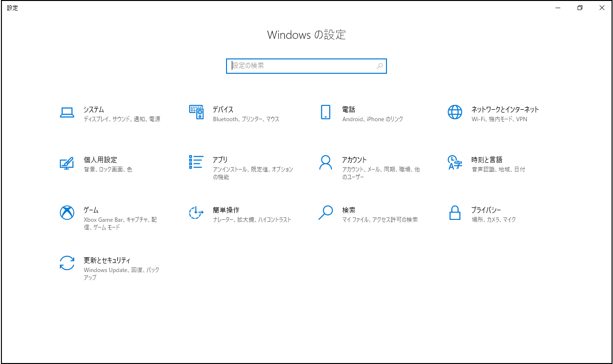Click the 時刻と言語 title text

point(487,160)
